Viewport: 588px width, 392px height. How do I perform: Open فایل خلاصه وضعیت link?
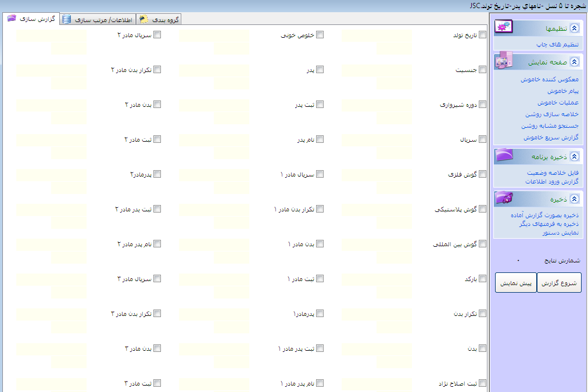pyautogui.click(x=553, y=172)
